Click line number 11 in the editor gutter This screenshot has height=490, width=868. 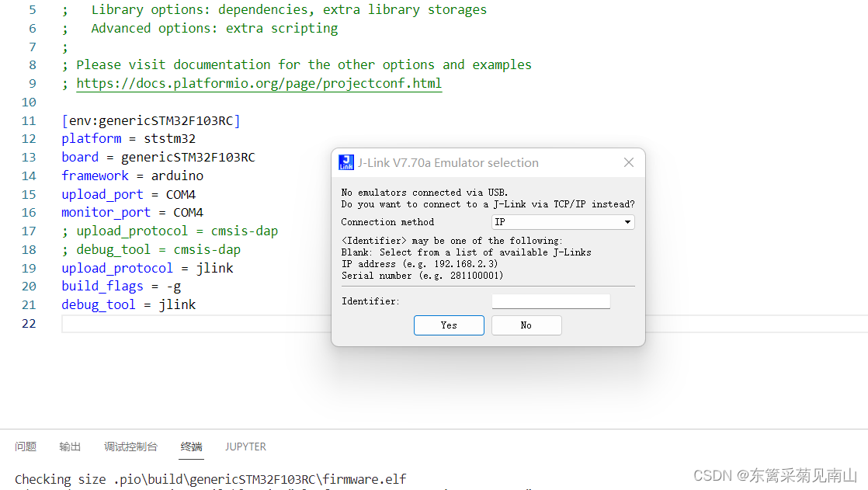tap(29, 120)
